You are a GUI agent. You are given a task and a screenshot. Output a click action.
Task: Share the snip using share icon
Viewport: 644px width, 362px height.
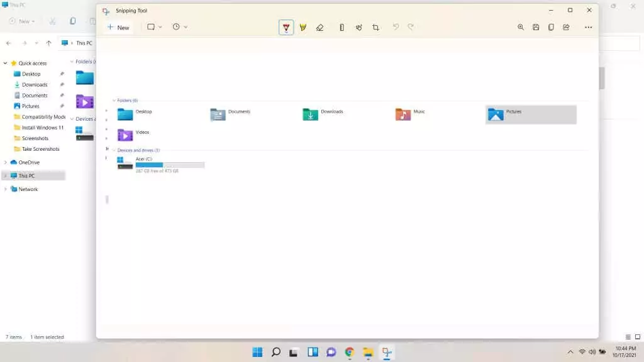pos(566,27)
